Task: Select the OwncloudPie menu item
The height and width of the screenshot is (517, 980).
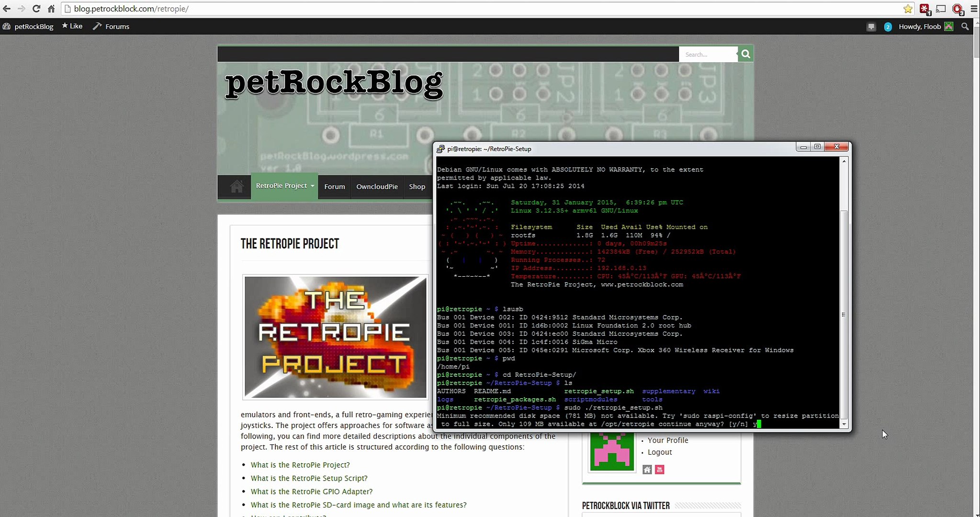Action: point(377,187)
